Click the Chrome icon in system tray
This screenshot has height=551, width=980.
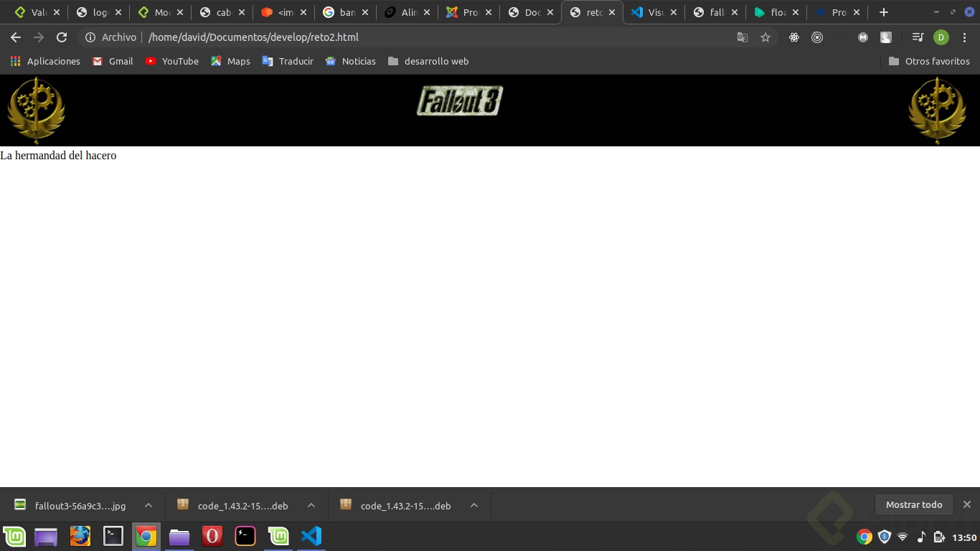click(864, 537)
